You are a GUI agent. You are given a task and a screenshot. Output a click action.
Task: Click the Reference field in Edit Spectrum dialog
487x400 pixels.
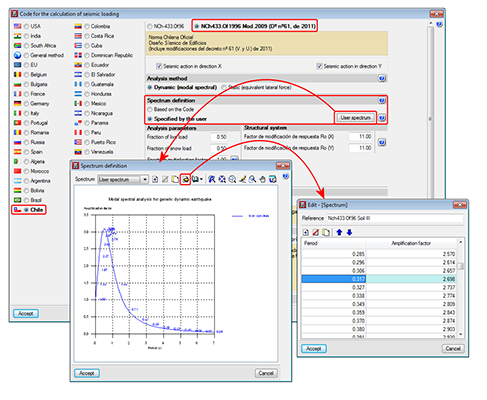[x=395, y=218]
